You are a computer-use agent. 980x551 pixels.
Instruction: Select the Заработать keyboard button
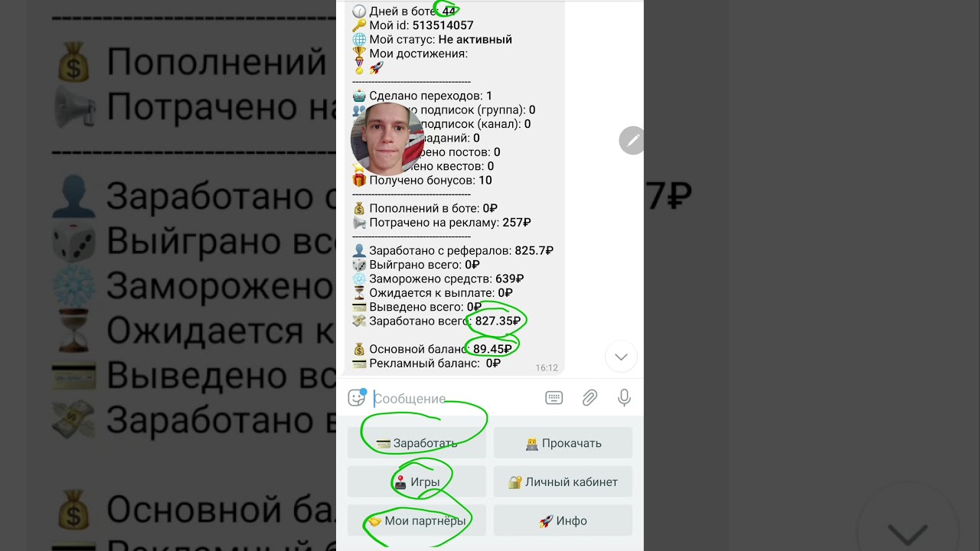(x=416, y=443)
